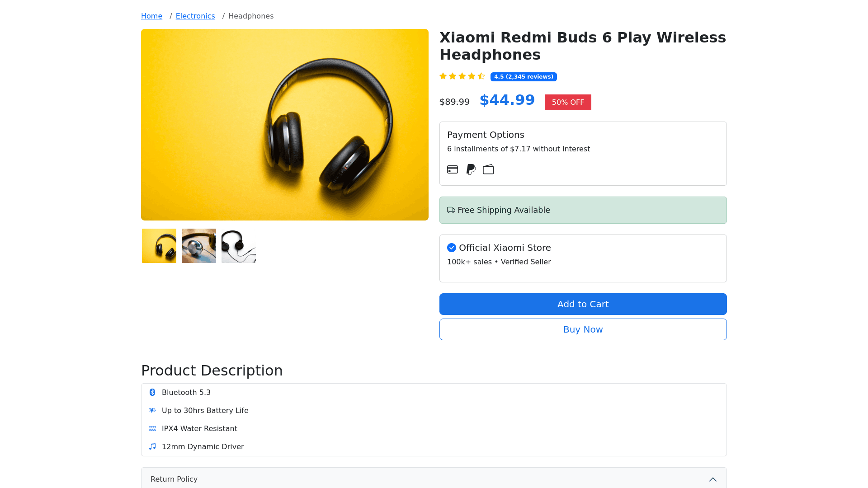Click the Bluetooth icon in description
This screenshot has width=868, height=488.
coord(152,392)
